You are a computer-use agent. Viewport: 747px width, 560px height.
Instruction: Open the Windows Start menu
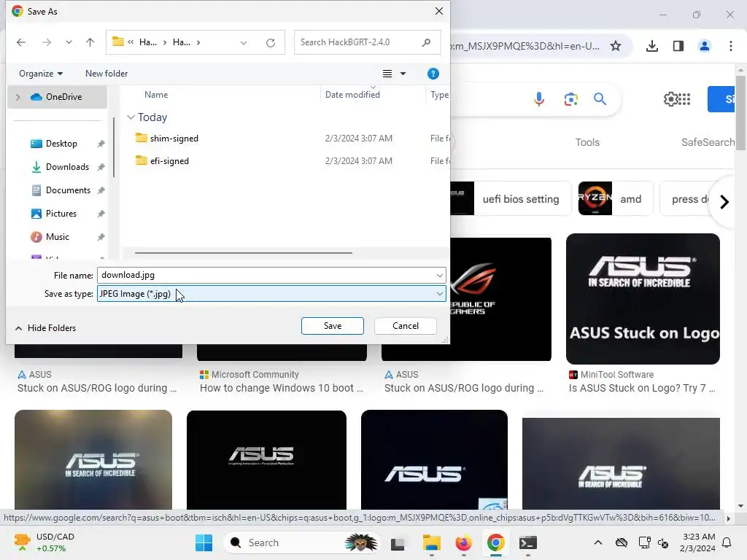point(204,542)
